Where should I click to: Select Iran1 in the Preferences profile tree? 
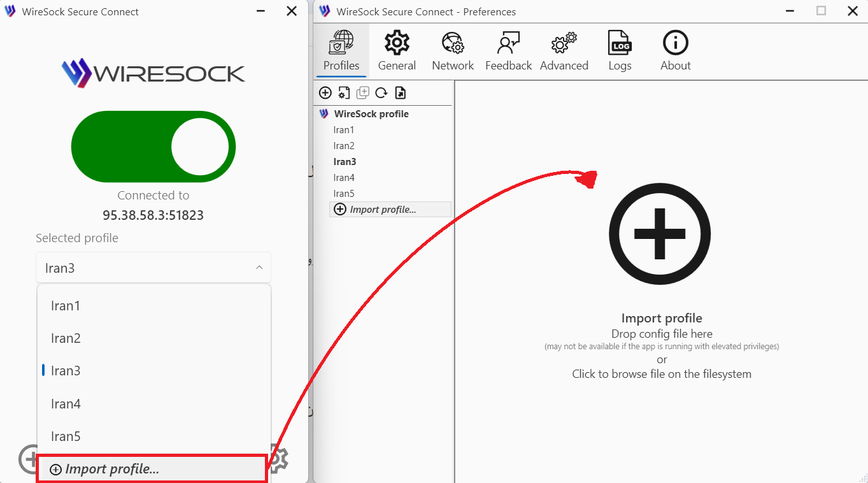point(344,130)
